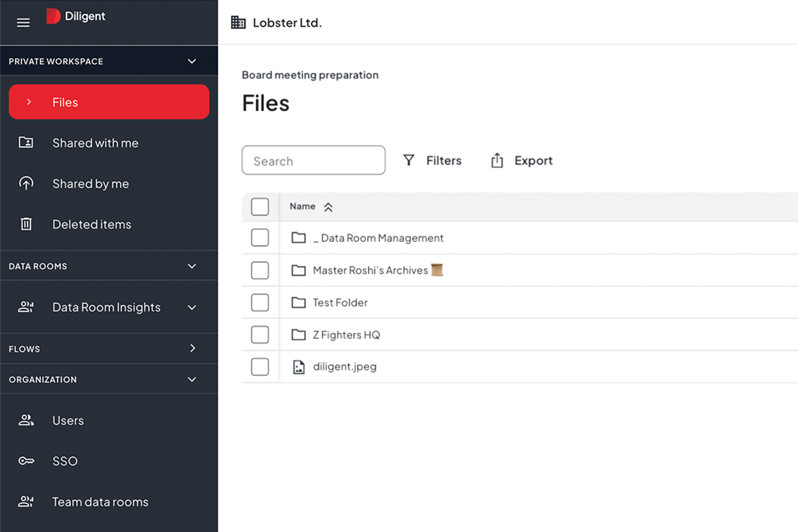Click the diligent.jpeg image file icon

tap(299, 367)
